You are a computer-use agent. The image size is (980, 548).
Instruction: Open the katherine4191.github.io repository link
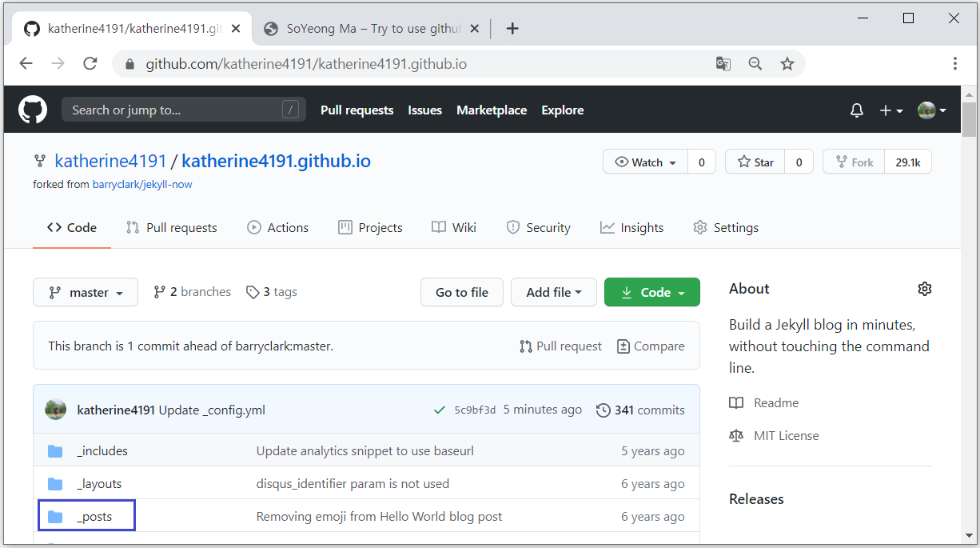coord(276,161)
